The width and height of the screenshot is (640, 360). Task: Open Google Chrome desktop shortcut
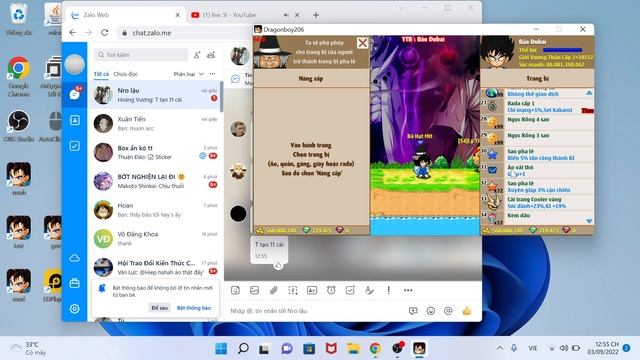[x=18, y=76]
